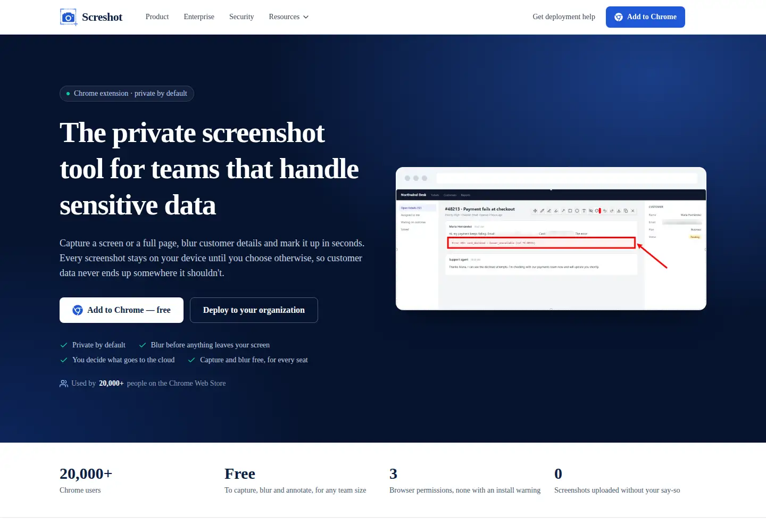The height and width of the screenshot is (532, 766).
Task: Click Chrome icon in Add to Chrome — free button
Action: tap(78, 310)
